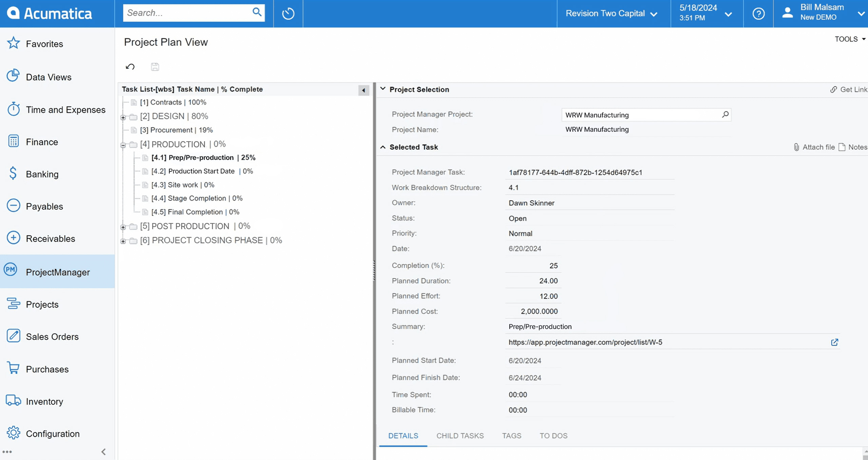Open the external link icon beside project URL

click(834, 342)
